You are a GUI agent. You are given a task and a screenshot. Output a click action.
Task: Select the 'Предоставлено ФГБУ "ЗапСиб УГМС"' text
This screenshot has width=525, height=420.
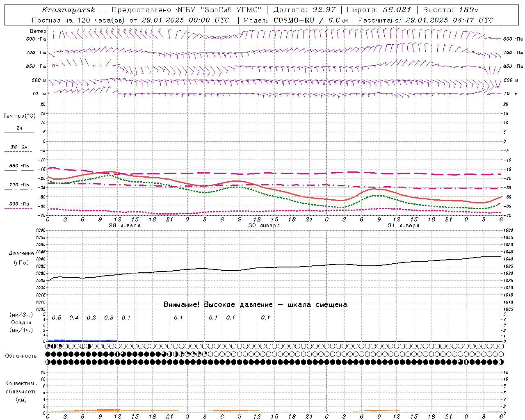(x=187, y=10)
